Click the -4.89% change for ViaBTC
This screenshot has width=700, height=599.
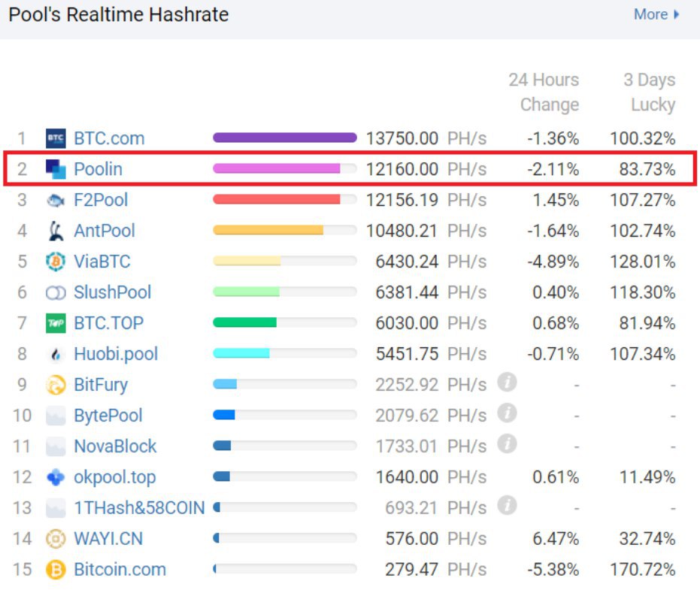coord(553,262)
